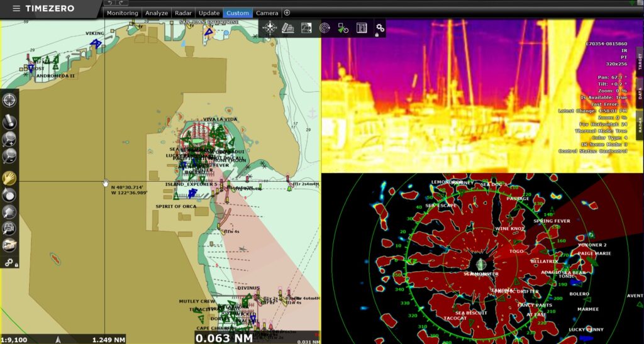Select WINE KNOT target on radar
This screenshot has height=344, width=644.
coord(509,229)
